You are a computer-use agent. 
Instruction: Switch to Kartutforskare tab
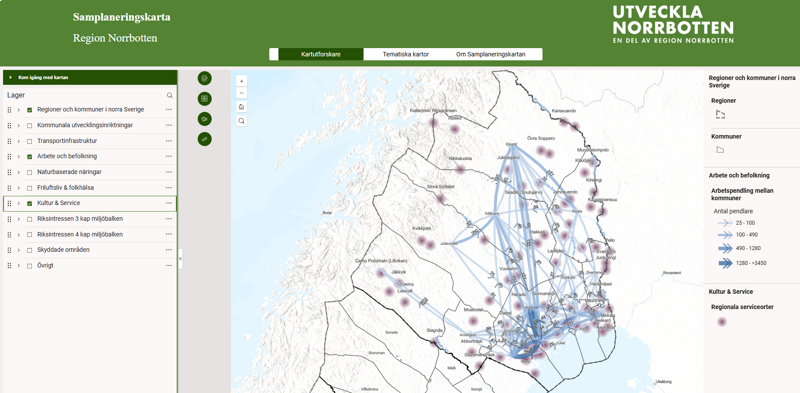321,54
